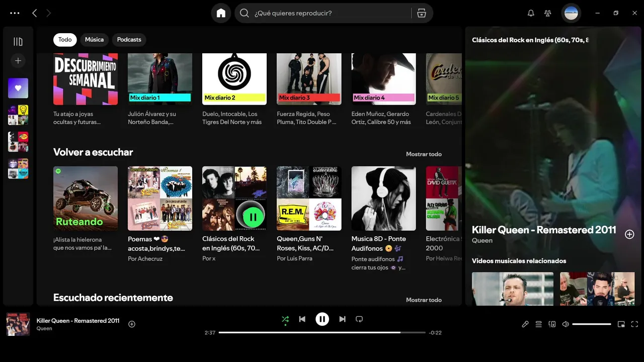Pause playback with main button
Image resolution: width=644 pixels, height=362 pixels.
pyautogui.click(x=322, y=319)
